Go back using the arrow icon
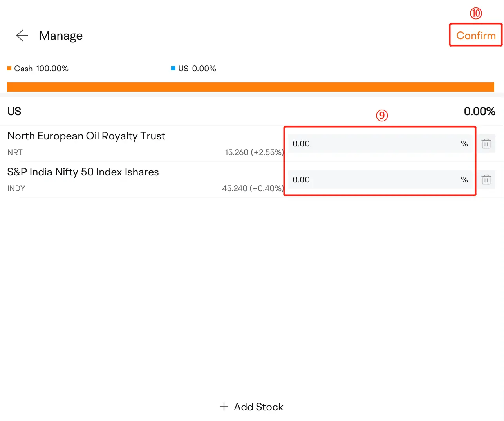The height and width of the screenshot is (421, 504). click(x=22, y=36)
